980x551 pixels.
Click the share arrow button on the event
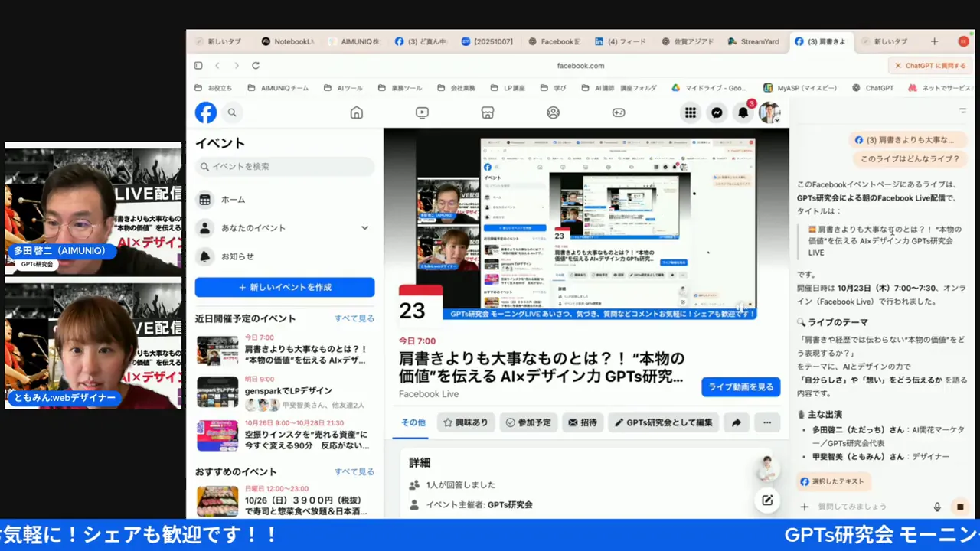[x=737, y=422]
